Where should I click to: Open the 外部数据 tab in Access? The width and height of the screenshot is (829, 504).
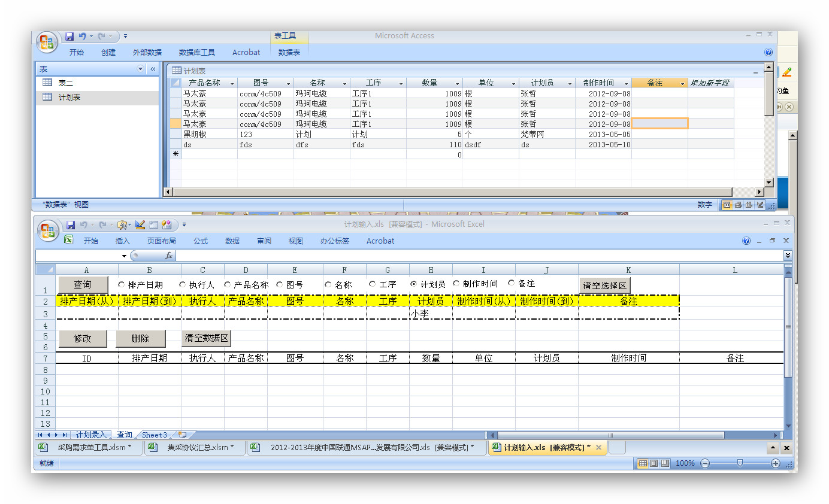tap(147, 53)
